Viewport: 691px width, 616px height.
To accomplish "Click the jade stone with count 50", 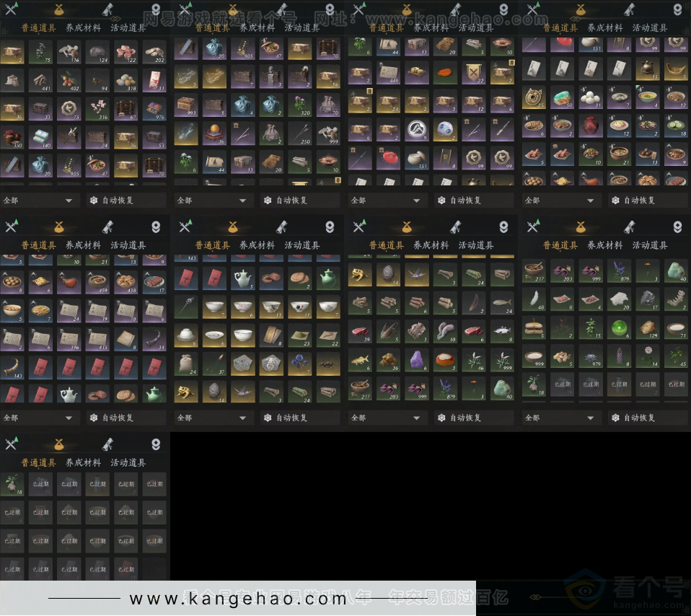I will (x=563, y=97).
